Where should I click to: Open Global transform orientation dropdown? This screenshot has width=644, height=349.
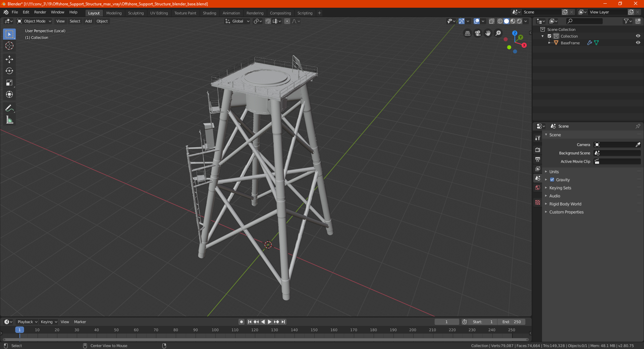point(237,21)
